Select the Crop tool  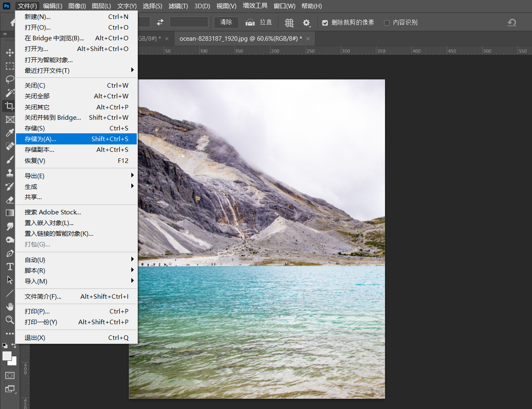pyautogui.click(x=10, y=106)
